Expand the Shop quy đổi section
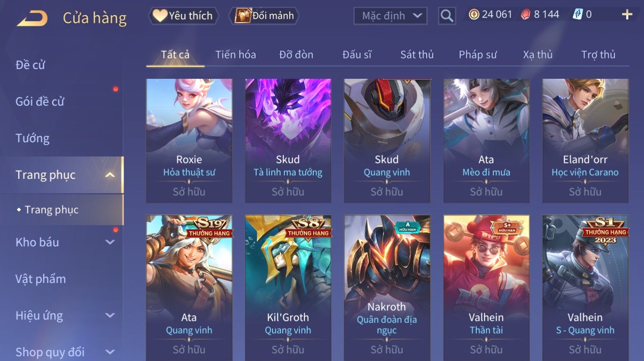The width and height of the screenshot is (644, 361). (x=110, y=352)
